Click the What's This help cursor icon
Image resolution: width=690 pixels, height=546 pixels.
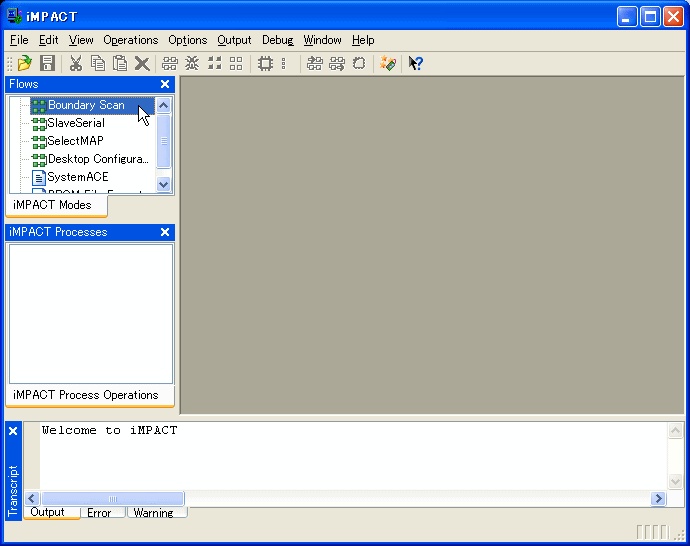(x=415, y=63)
